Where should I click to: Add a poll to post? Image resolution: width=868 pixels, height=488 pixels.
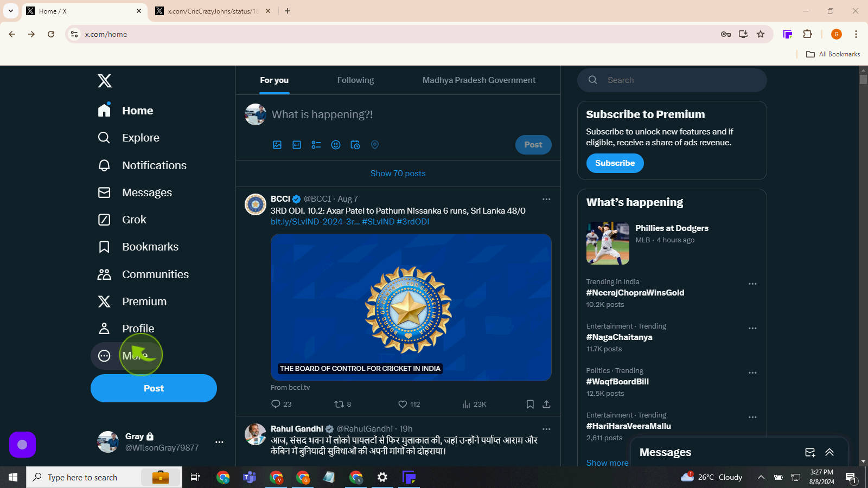[x=316, y=145]
